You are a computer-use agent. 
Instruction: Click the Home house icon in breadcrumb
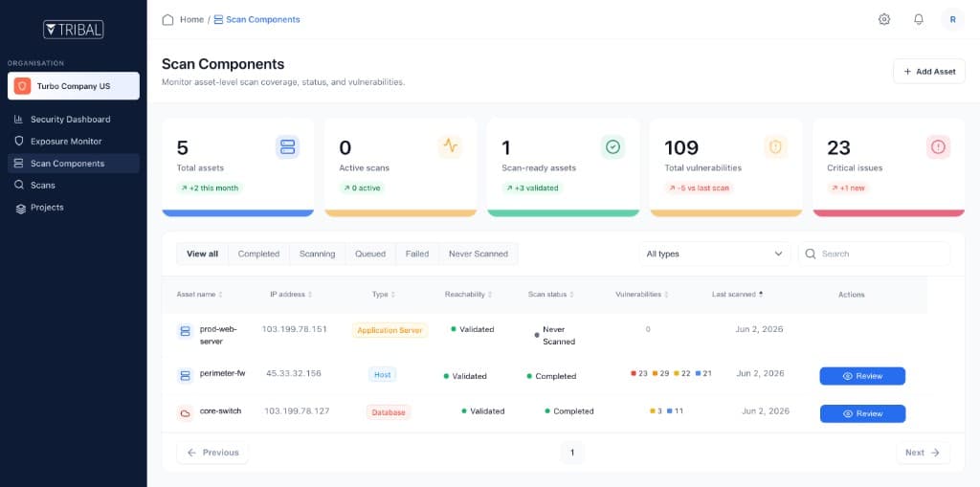tap(167, 19)
